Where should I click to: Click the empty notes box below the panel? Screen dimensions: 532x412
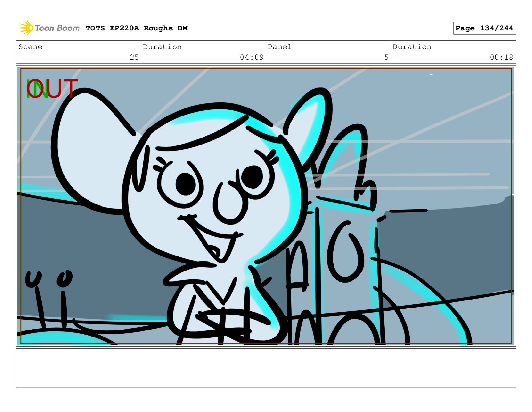pyautogui.click(x=266, y=368)
